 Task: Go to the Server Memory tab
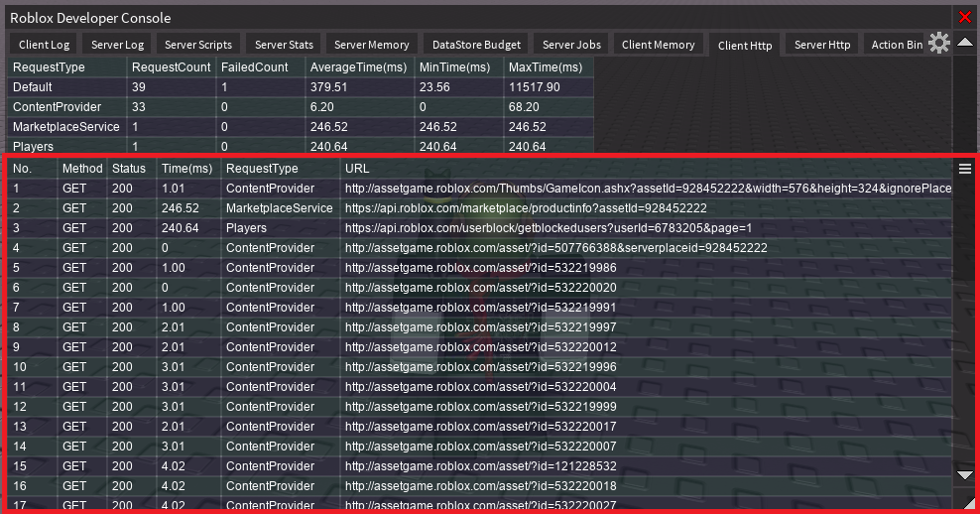371,45
